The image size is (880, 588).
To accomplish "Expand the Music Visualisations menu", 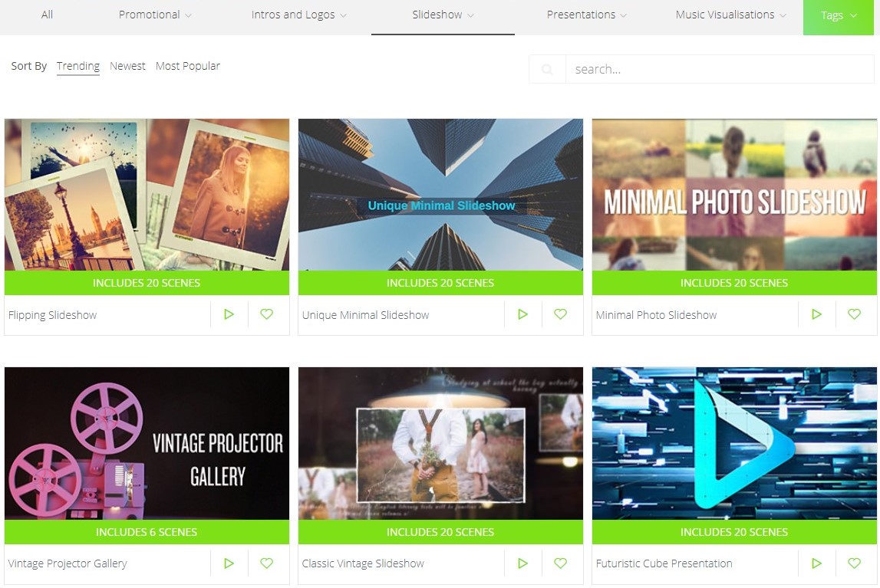I will (x=730, y=15).
